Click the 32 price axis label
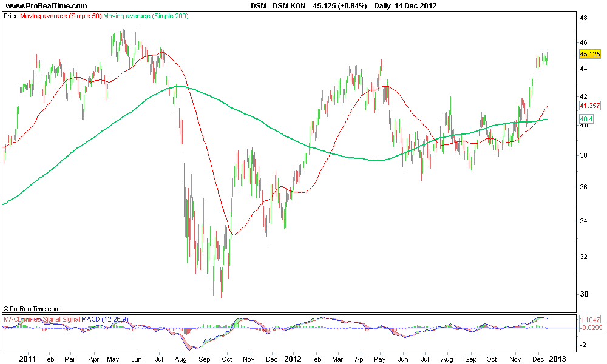 point(584,257)
